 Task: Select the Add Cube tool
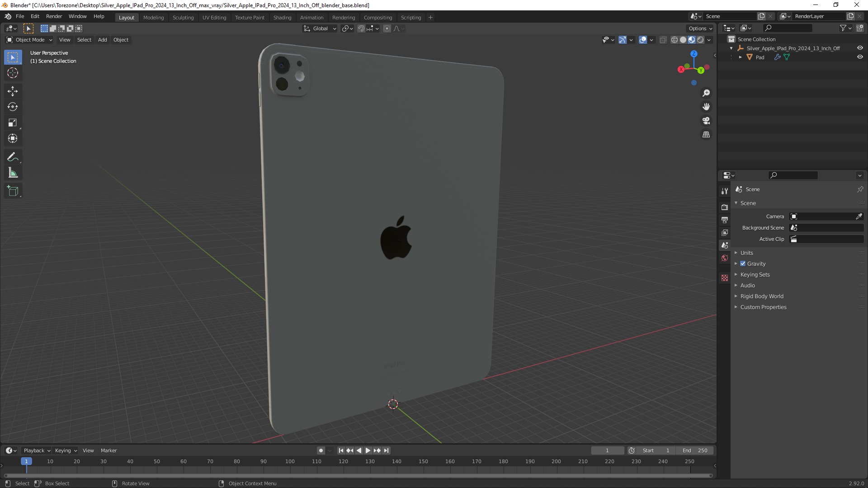point(13,191)
